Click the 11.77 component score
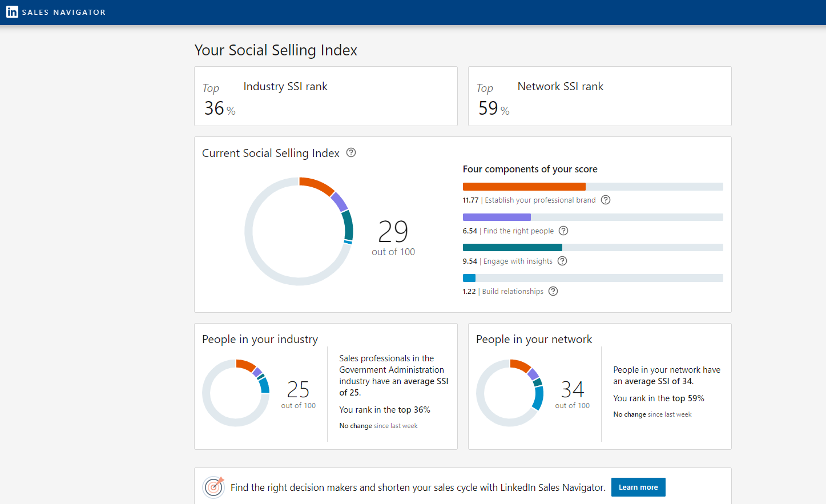Viewport: 826px width, 504px height. (x=470, y=200)
